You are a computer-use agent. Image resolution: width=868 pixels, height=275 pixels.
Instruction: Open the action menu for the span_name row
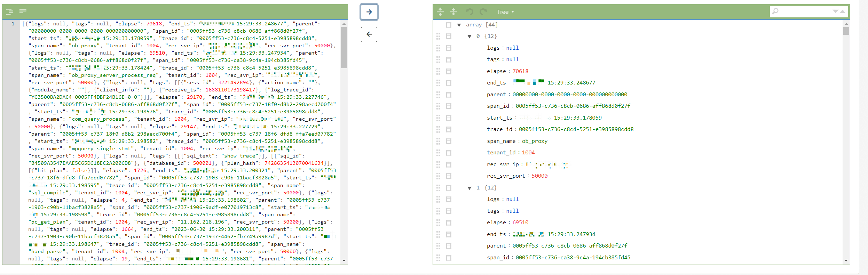click(449, 141)
